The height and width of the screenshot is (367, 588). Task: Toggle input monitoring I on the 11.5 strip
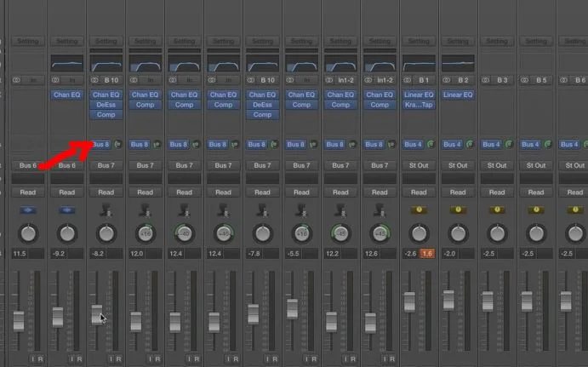(x=32, y=359)
